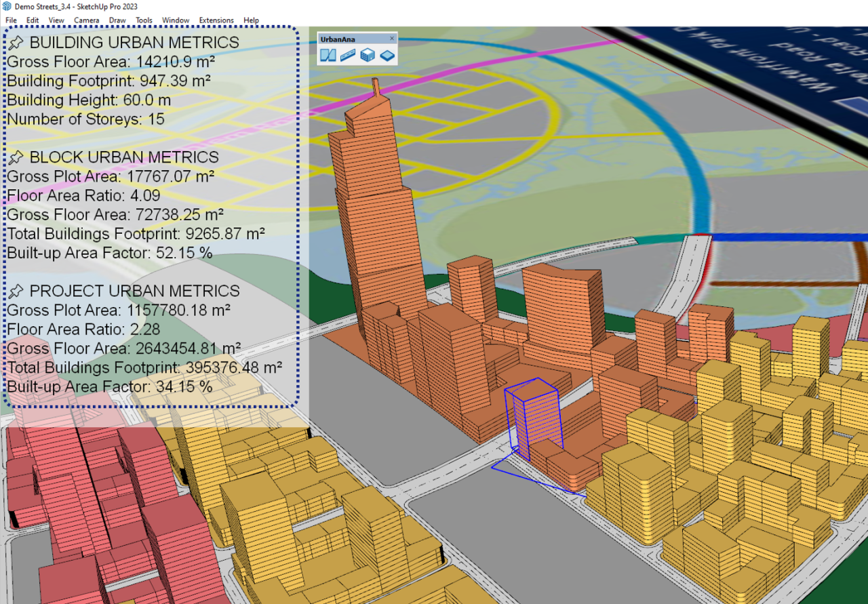Open the Window menu
The height and width of the screenshot is (604, 868).
coord(176,20)
